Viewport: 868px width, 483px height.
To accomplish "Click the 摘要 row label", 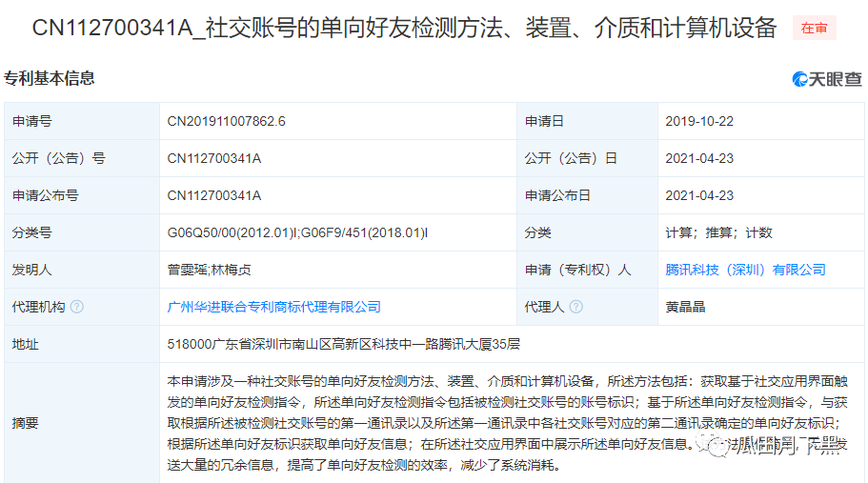I will (x=26, y=423).
